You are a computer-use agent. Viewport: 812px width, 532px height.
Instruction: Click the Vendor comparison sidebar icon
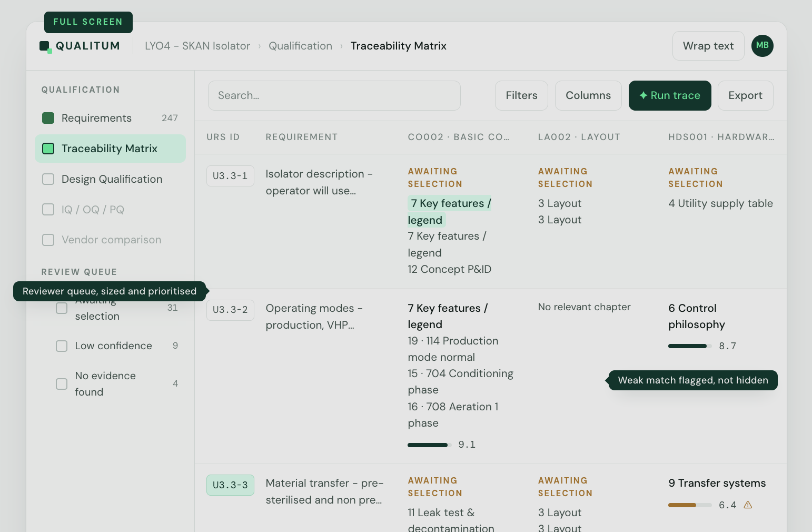pos(48,240)
